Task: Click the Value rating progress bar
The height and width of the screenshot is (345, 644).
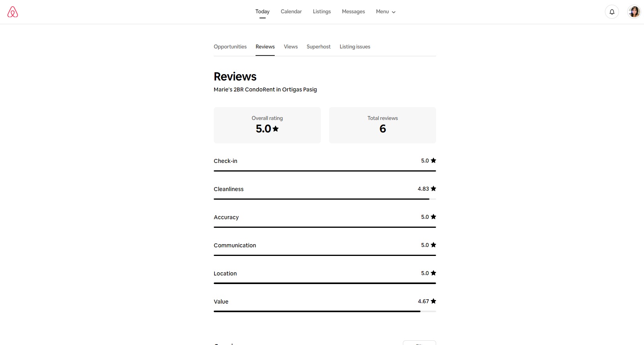Action: coord(324,311)
